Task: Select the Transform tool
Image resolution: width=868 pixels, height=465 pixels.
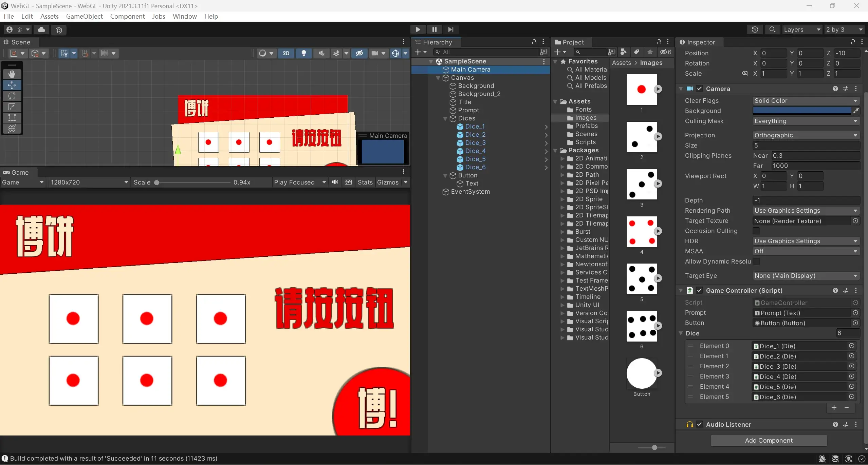Action: 12,129
